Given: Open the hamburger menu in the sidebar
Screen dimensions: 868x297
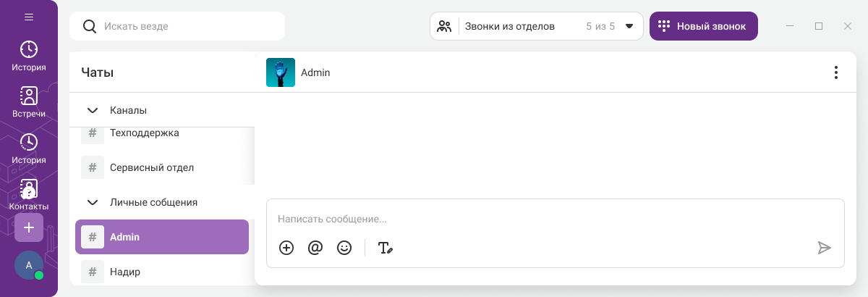Looking at the screenshot, I should tap(29, 17).
